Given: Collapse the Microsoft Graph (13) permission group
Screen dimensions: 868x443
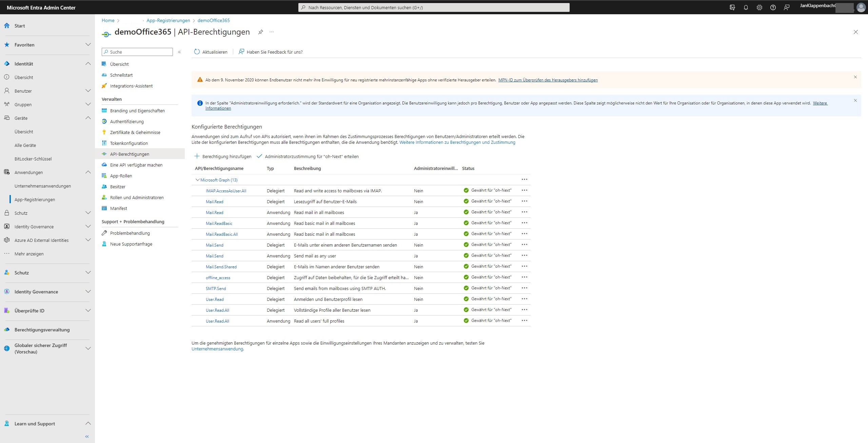Looking at the screenshot, I should [x=197, y=180].
